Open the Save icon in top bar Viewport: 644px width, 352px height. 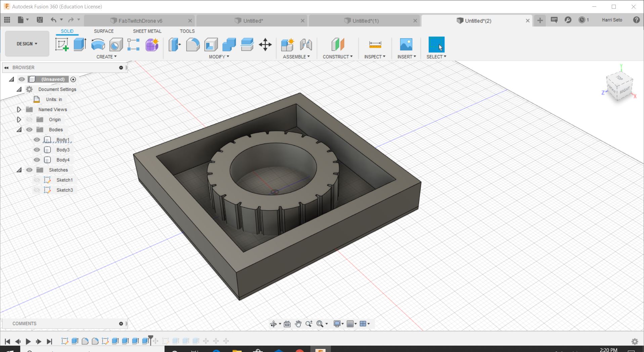click(40, 20)
